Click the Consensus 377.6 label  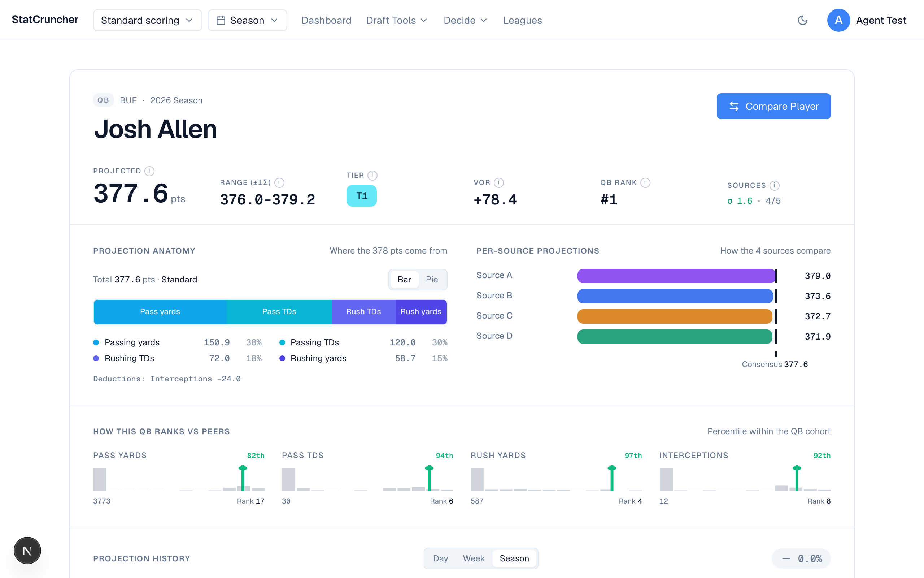pyautogui.click(x=775, y=364)
